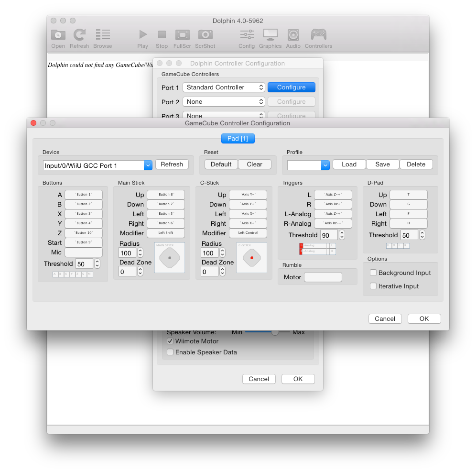Click the Main Stick position preview
Screen dimensions: 476x472
click(x=170, y=258)
